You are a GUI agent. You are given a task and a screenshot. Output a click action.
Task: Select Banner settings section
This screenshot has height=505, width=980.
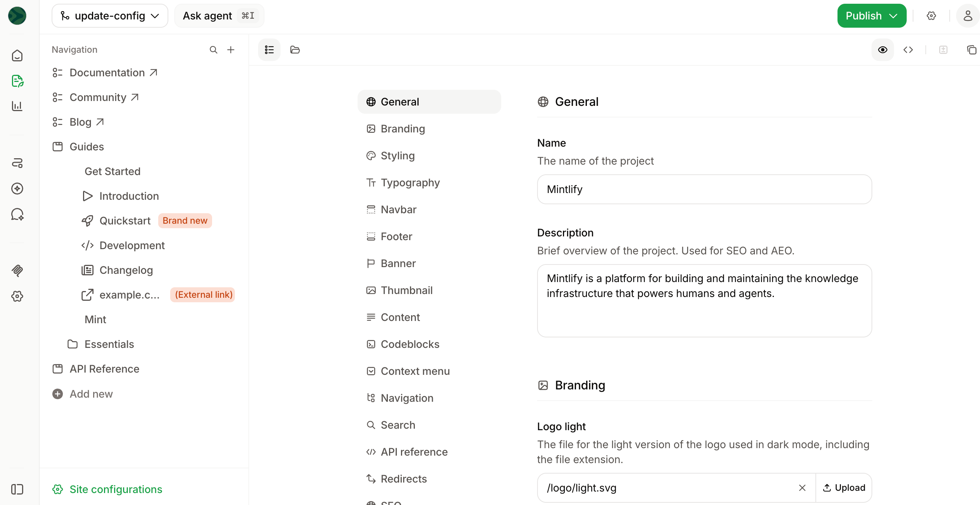[429, 263]
